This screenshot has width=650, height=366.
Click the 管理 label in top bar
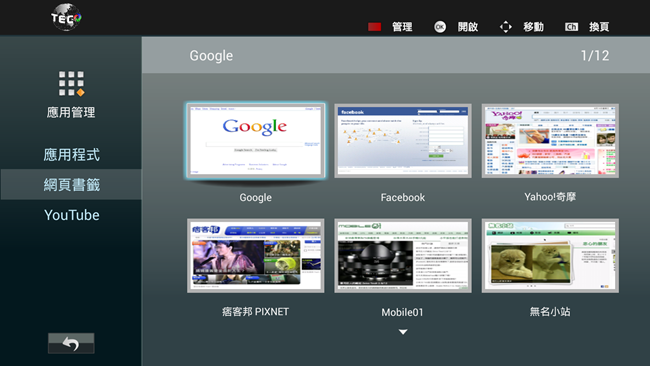(402, 27)
